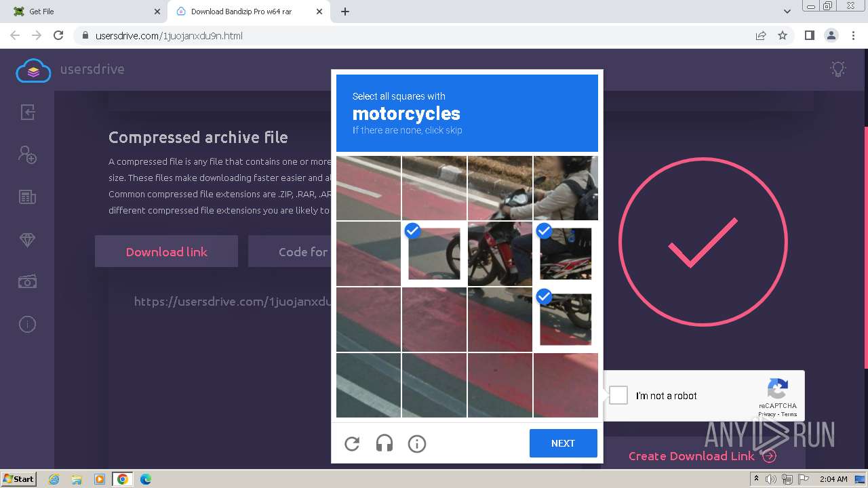Open Microsoft Edge from taskbar
Viewport: 868px width, 488px height.
coord(146,479)
